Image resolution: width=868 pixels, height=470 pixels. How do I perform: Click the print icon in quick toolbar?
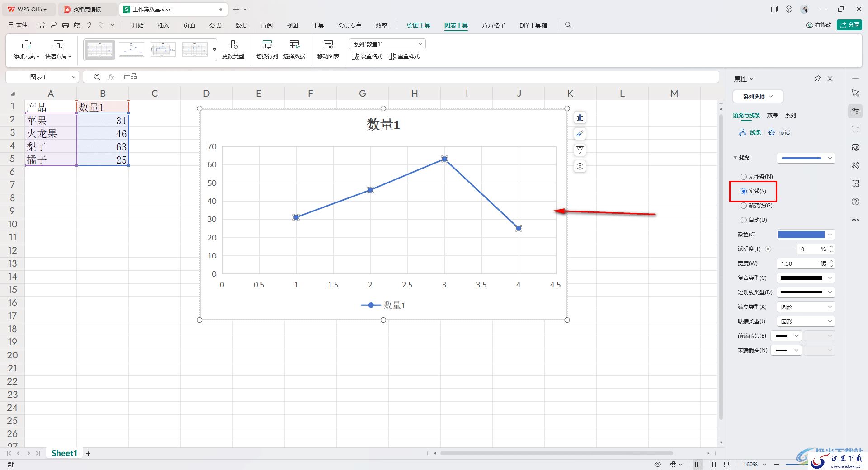click(x=66, y=25)
